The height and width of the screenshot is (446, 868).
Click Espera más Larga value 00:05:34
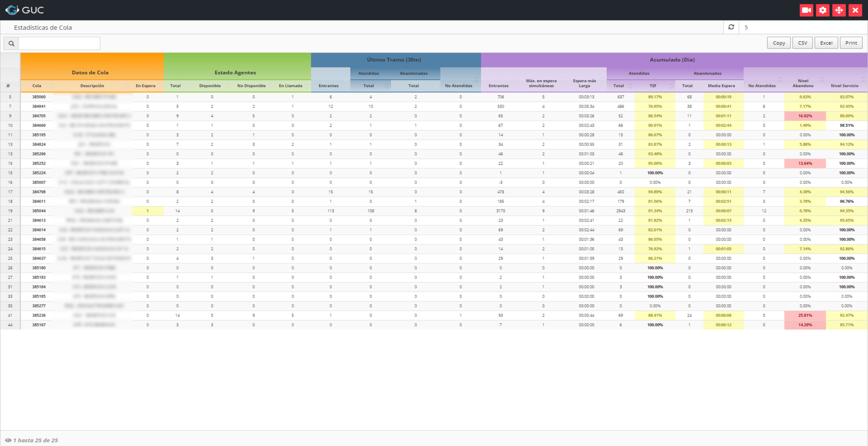pyautogui.click(x=586, y=106)
